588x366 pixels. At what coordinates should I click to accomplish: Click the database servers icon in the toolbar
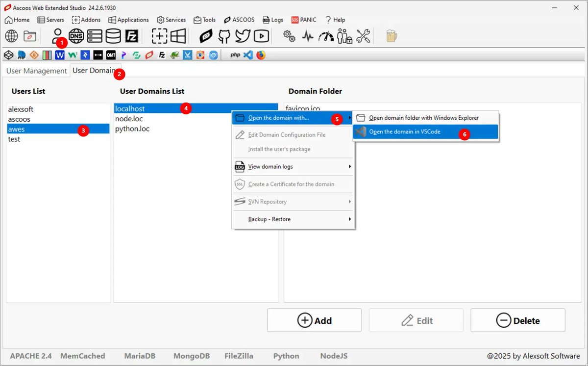(114, 36)
